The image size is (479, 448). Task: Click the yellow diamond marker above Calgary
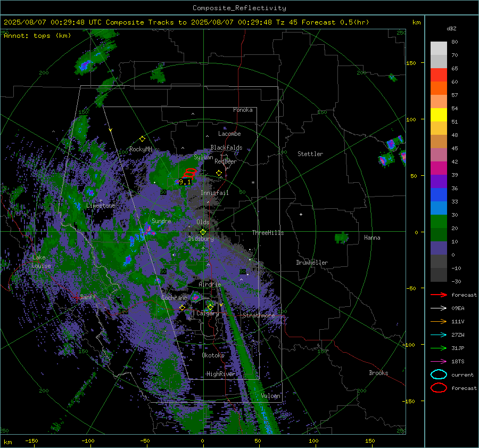[x=210, y=307]
